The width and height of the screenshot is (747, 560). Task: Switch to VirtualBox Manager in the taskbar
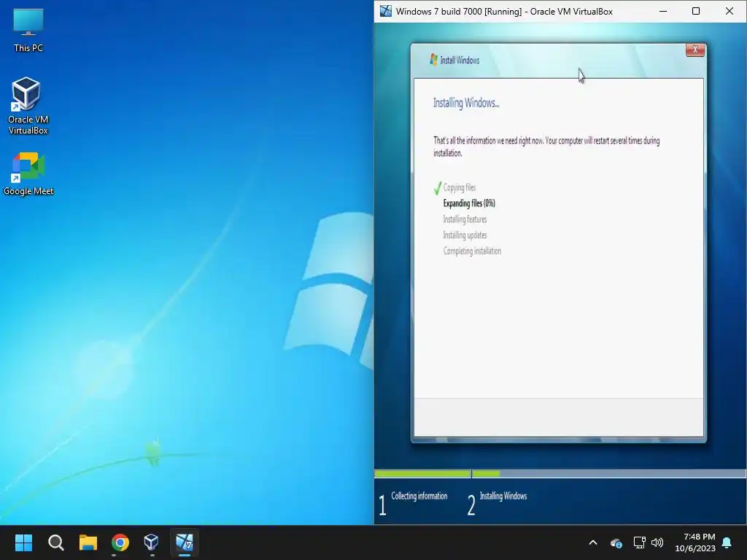tap(152, 542)
